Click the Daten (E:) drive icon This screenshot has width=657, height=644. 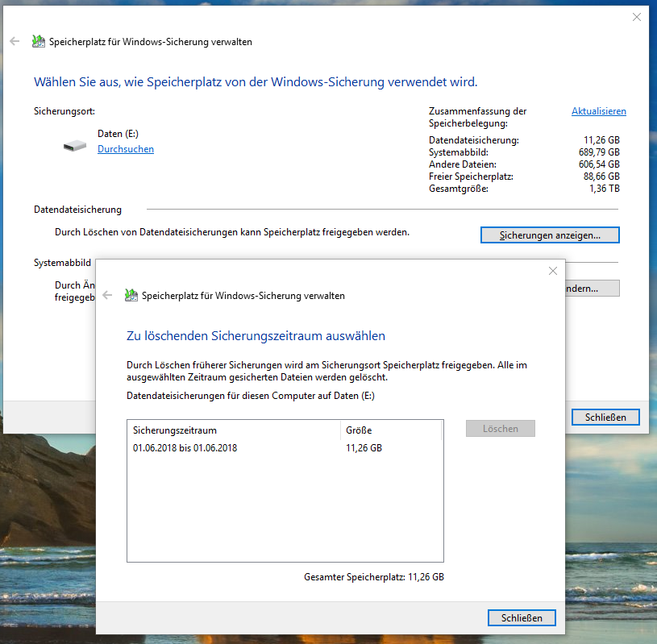[75, 146]
